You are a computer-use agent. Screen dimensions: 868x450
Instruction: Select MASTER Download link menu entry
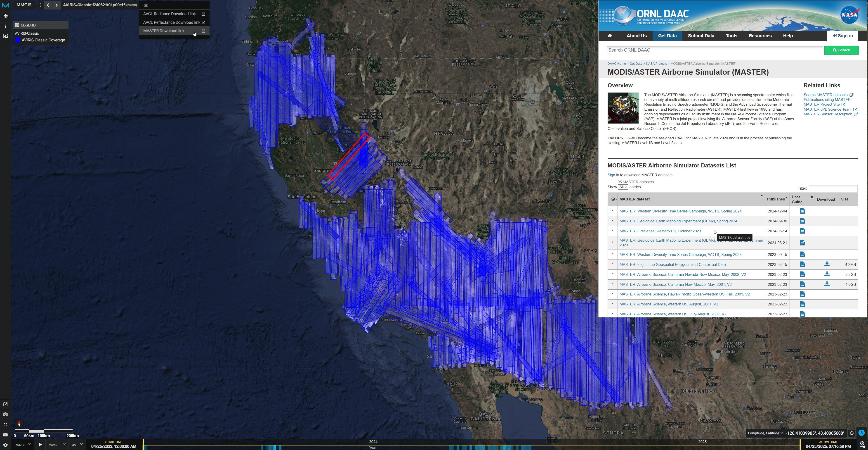point(164,31)
